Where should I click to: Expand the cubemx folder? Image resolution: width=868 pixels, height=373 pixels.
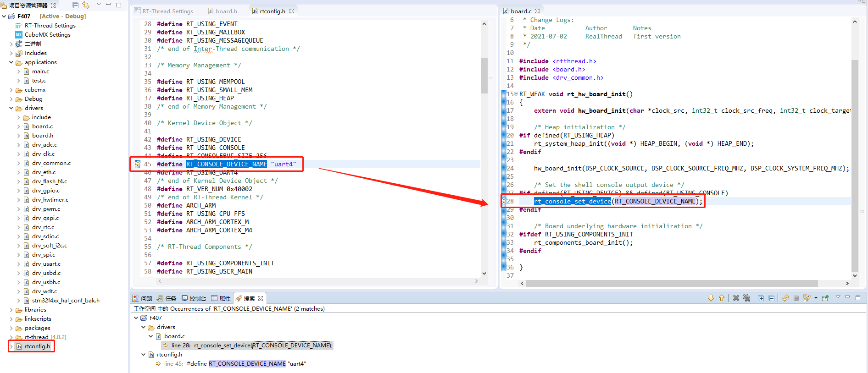11,89
